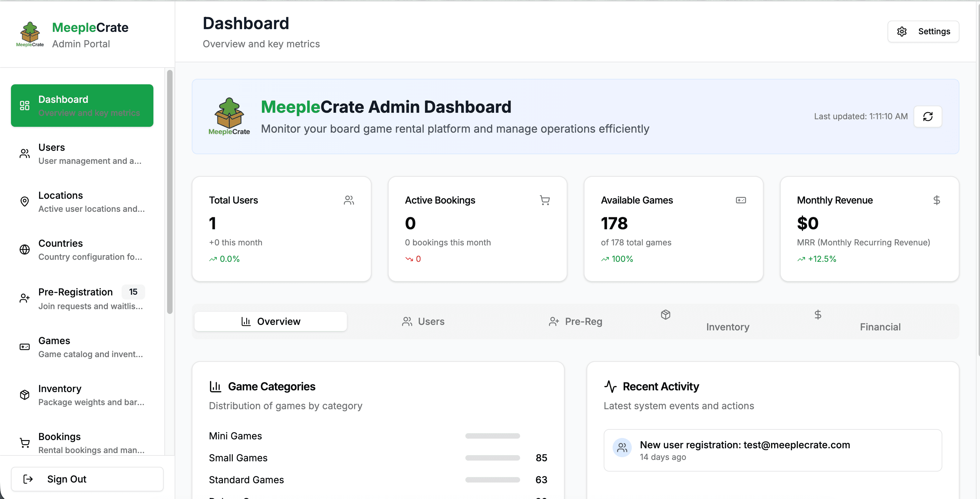This screenshot has width=980, height=499.
Task: Click the Available Games count 178
Action: click(614, 223)
